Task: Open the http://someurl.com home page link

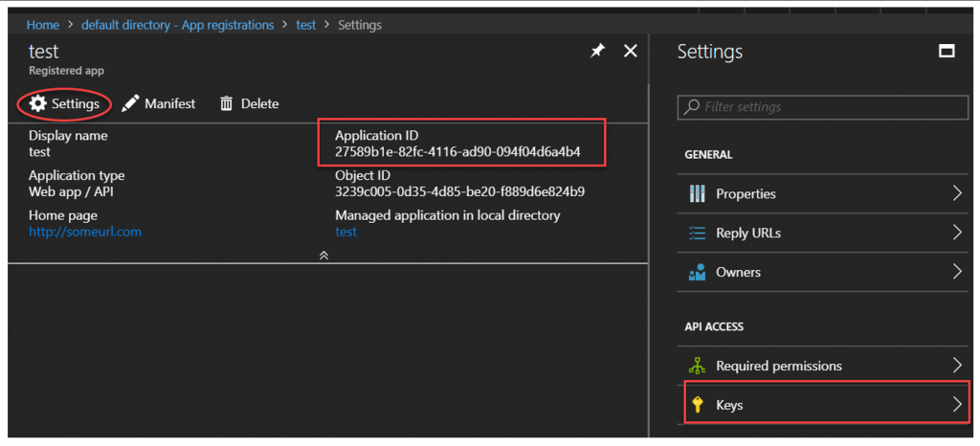Action: 85,232
